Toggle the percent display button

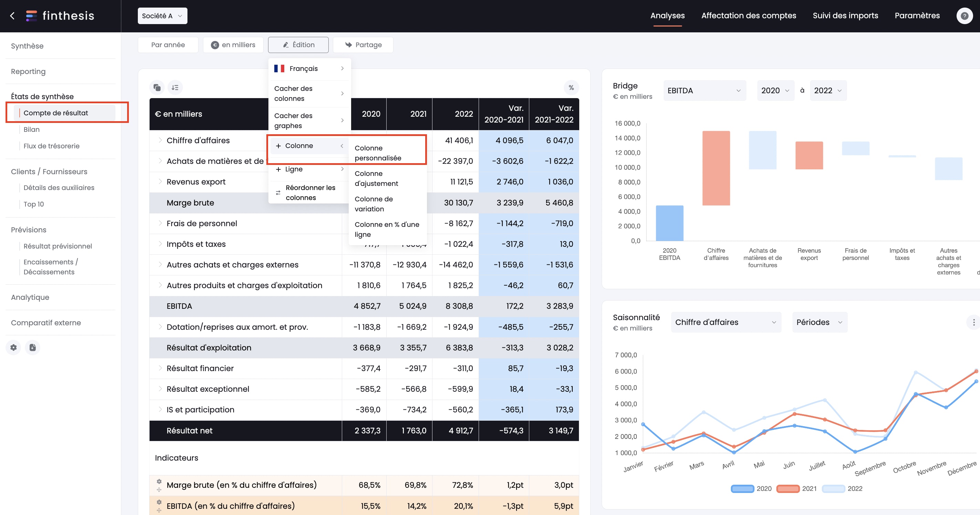571,87
